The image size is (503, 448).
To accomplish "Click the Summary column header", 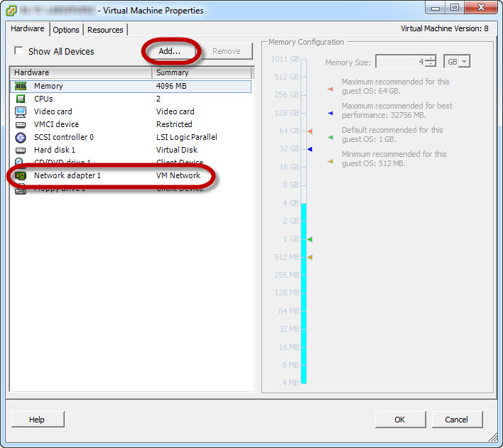I will point(202,72).
